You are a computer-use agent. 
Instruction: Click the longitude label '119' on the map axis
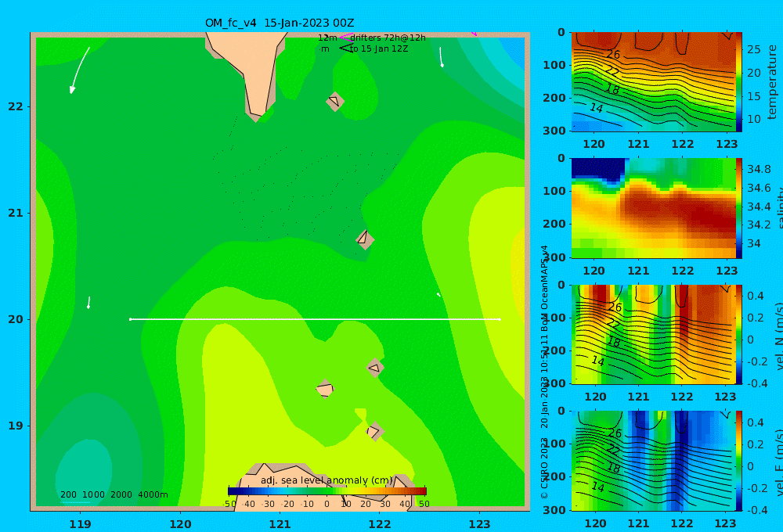pyautogui.click(x=80, y=524)
